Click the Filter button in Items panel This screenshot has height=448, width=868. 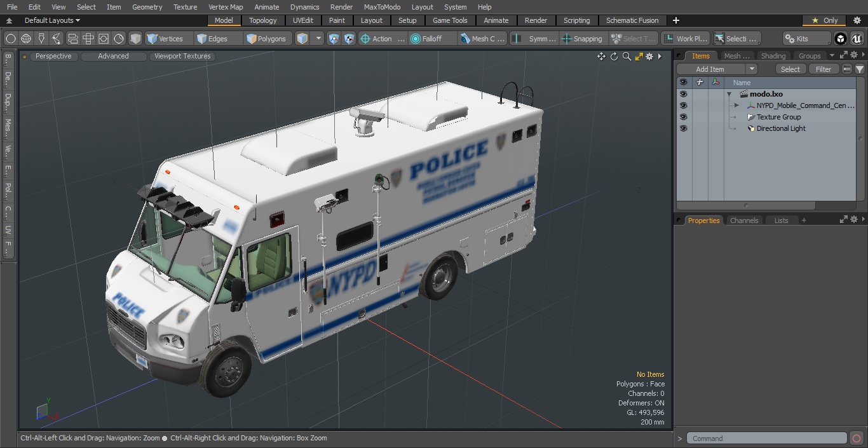tap(824, 69)
